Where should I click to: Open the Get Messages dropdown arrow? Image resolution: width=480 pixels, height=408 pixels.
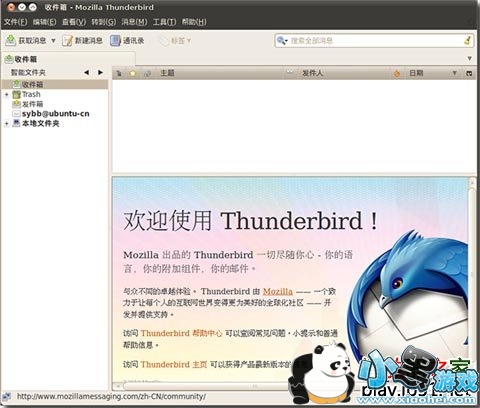[x=53, y=41]
